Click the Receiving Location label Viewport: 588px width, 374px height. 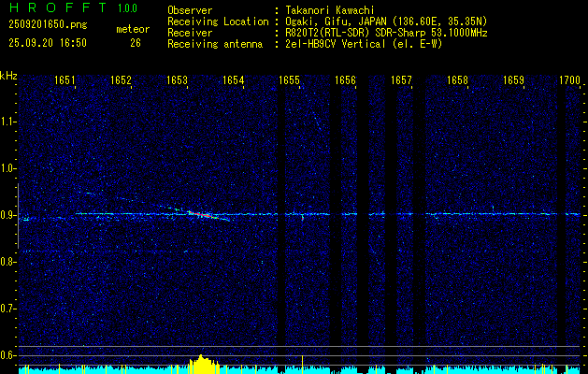218,22
